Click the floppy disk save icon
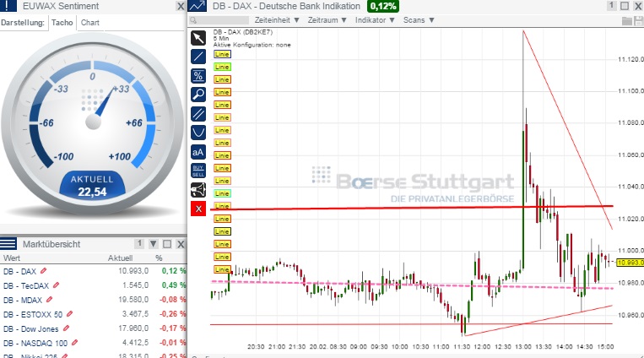 click(x=639, y=20)
